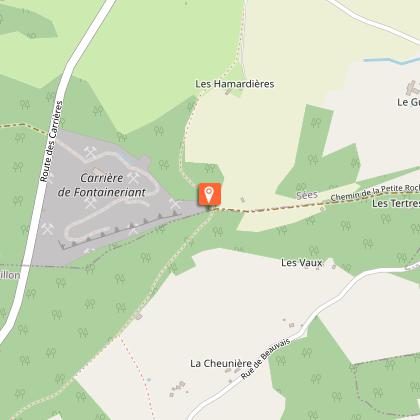Click the orange location pin marker
The height and width of the screenshot is (420, 420).
[209, 194]
